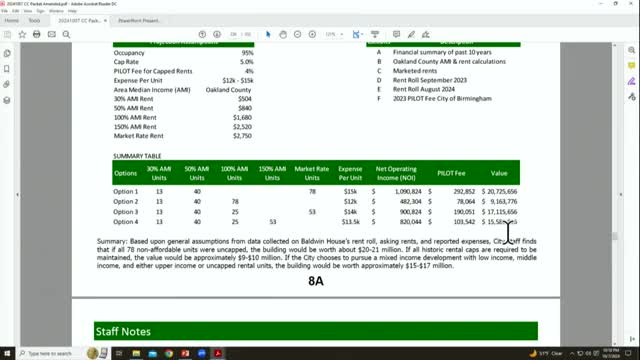Expand the fit page options dropdown
This screenshot has width=640, height=360.
(358, 34)
